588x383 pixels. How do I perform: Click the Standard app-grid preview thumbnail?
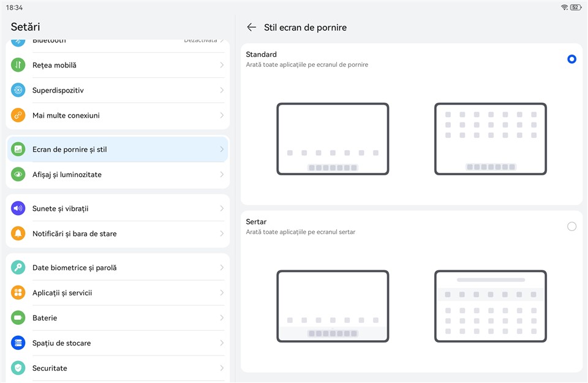490,139
